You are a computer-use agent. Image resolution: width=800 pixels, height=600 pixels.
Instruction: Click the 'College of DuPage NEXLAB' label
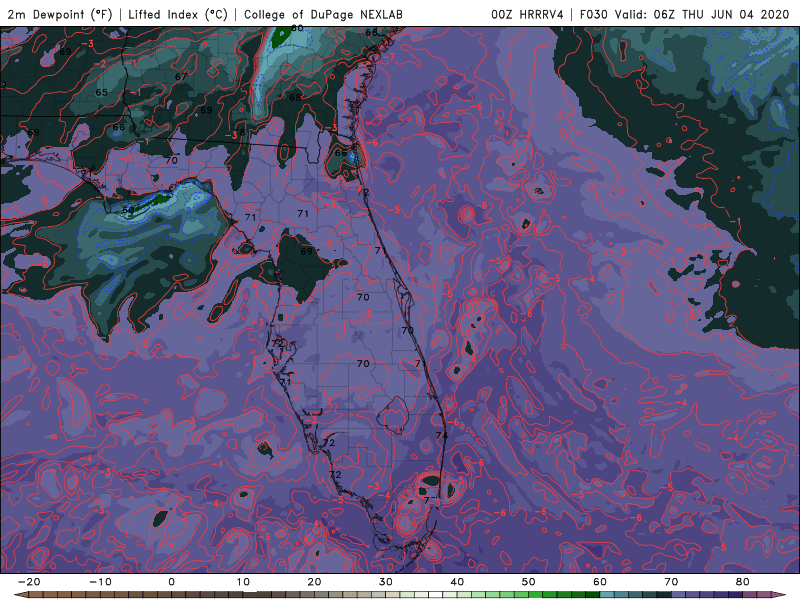tap(323, 14)
